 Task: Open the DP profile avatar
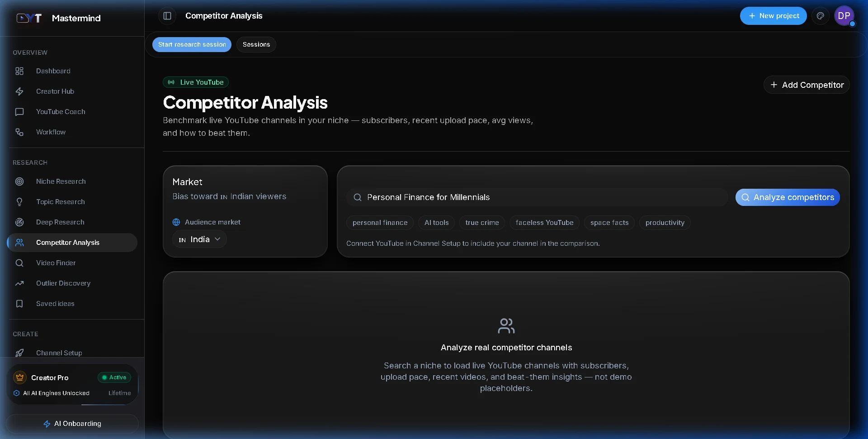[844, 16]
